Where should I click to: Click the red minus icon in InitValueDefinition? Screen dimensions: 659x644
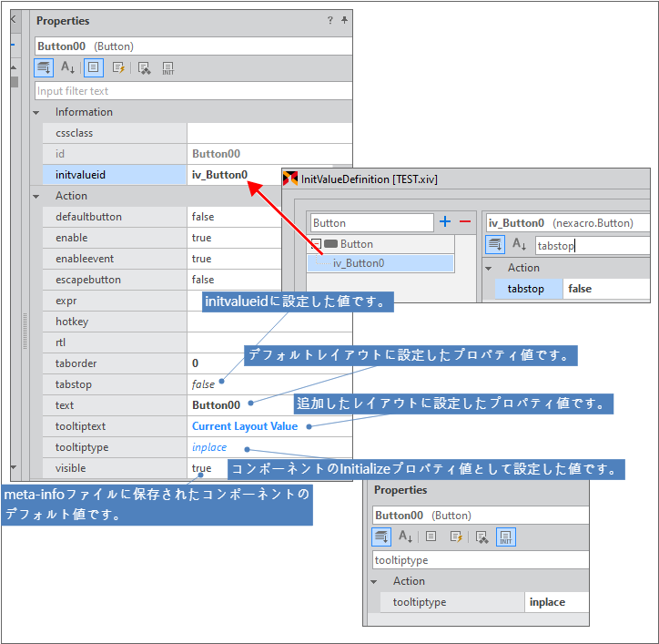pyautogui.click(x=464, y=222)
